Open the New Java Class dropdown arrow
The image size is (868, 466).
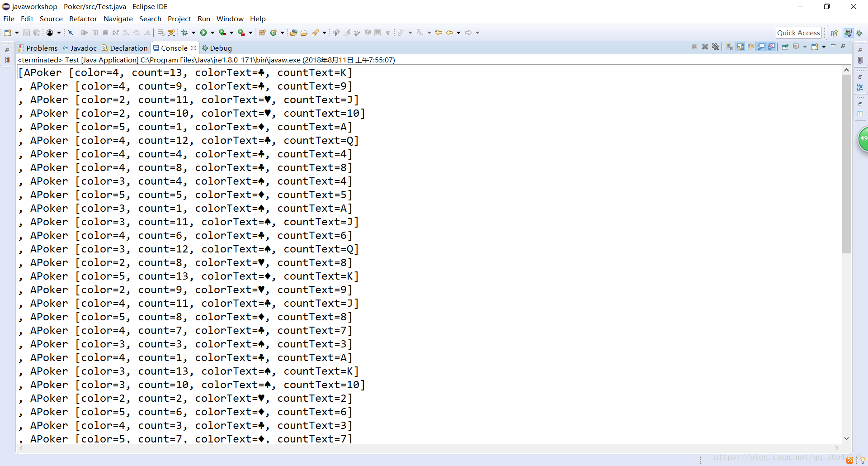[x=282, y=33]
